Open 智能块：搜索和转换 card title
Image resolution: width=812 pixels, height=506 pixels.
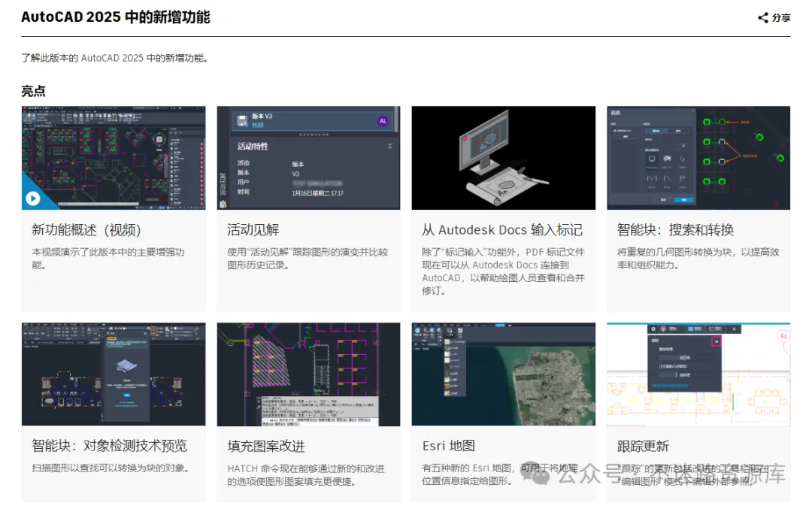pos(675,230)
